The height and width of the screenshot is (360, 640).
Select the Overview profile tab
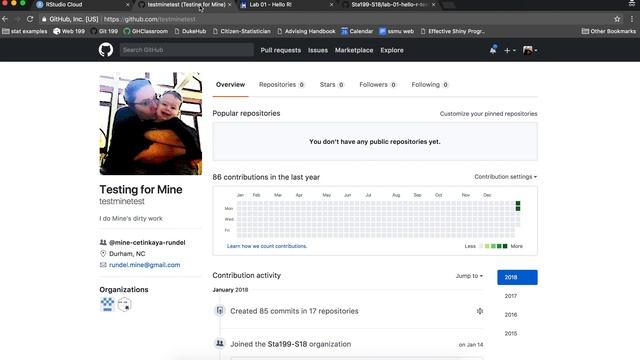230,84
